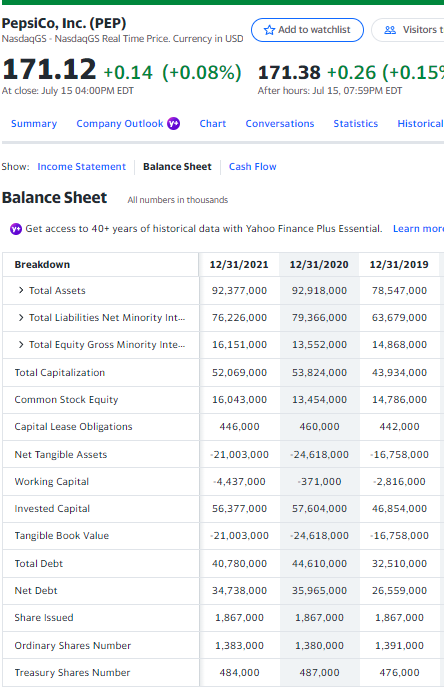Viewport: 444px width, 696px height.
Task: Click Treasury Shares Number value 484,000
Action: pyautogui.click(x=239, y=673)
